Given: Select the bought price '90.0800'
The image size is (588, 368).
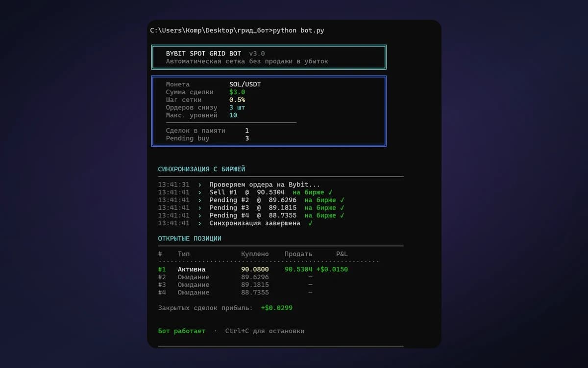Looking at the screenshot, I should pos(255,269).
